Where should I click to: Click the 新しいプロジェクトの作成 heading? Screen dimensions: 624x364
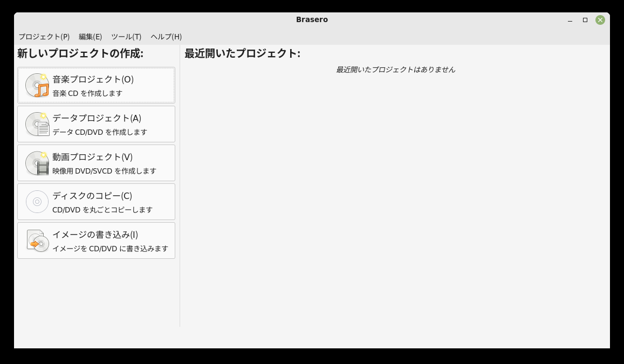coord(80,53)
